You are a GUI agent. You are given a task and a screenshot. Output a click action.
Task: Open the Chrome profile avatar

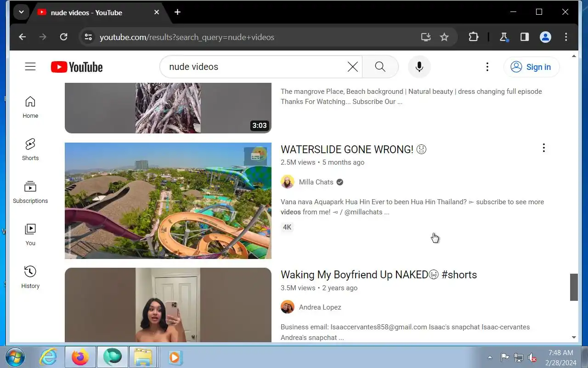point(545,37)
